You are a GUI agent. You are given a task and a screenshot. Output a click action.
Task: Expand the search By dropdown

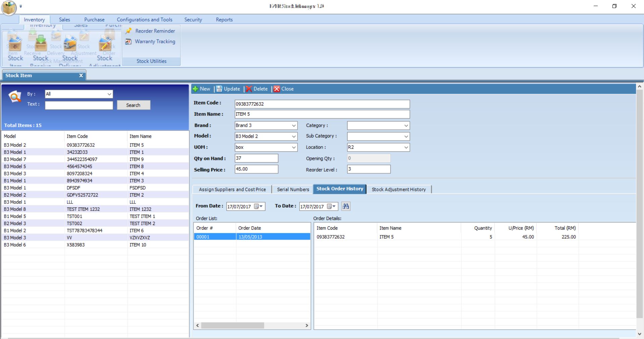(x=109, y=94)
